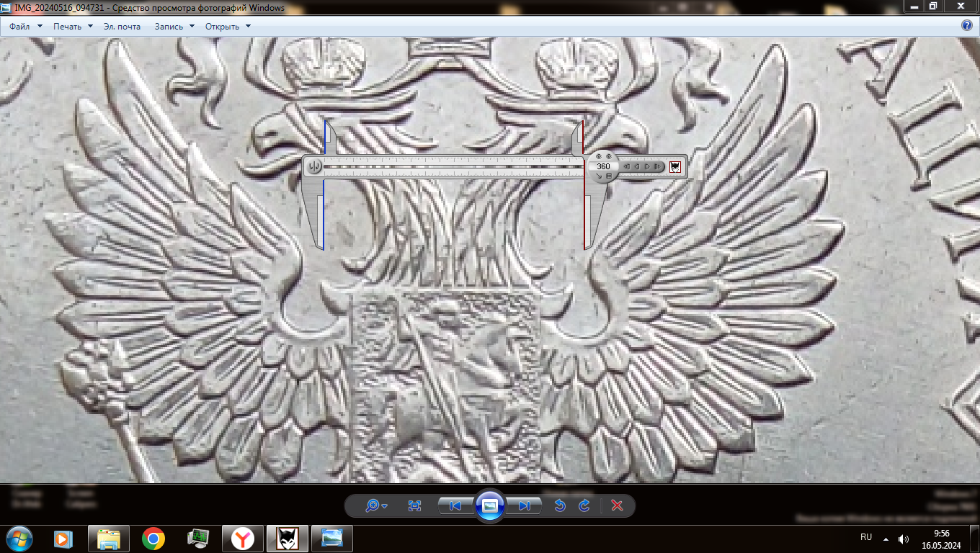Open Google Chrome from the taskbar

153,538
